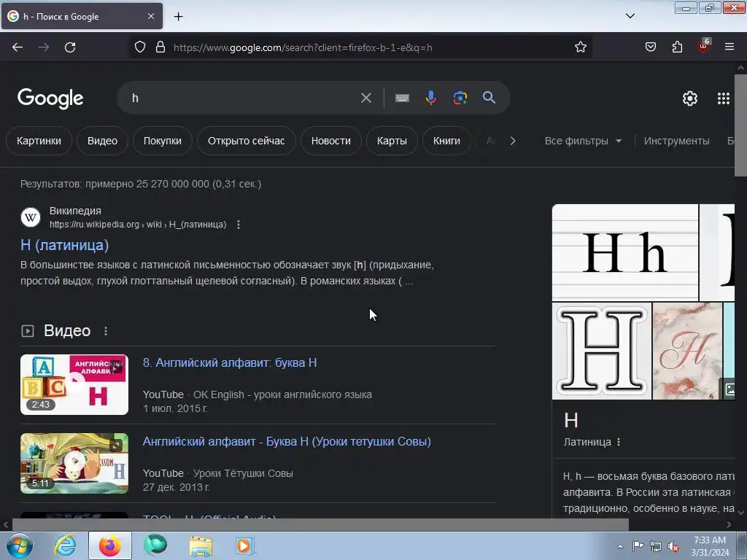
Task: Open a new tab with plus button
Action: coord(178,17)
